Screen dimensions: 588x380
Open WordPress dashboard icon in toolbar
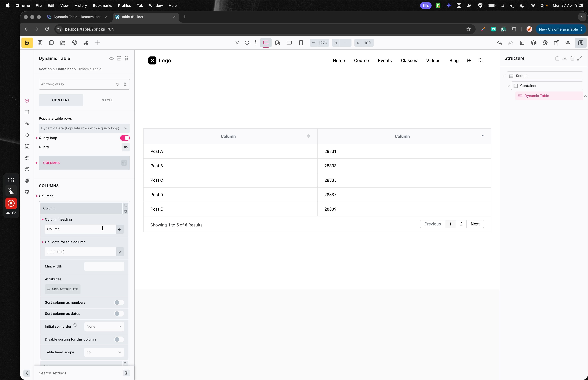click(x=545, y=43)
